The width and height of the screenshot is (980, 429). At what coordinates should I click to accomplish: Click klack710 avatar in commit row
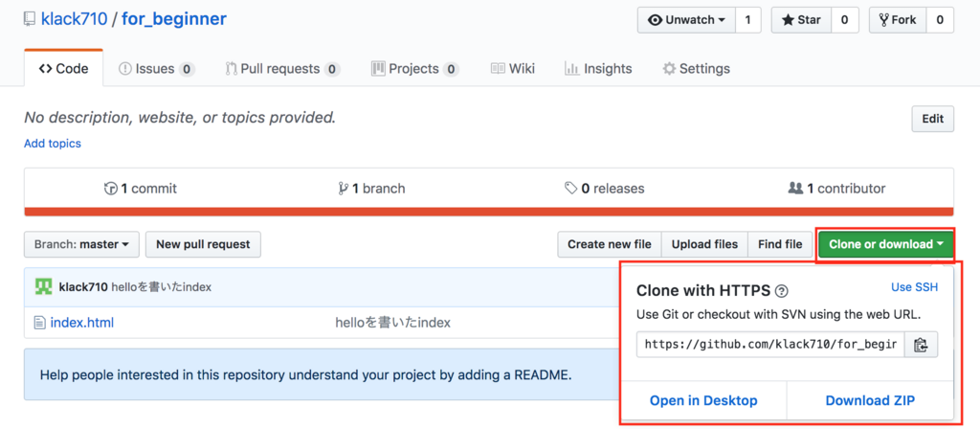point(44,286)
